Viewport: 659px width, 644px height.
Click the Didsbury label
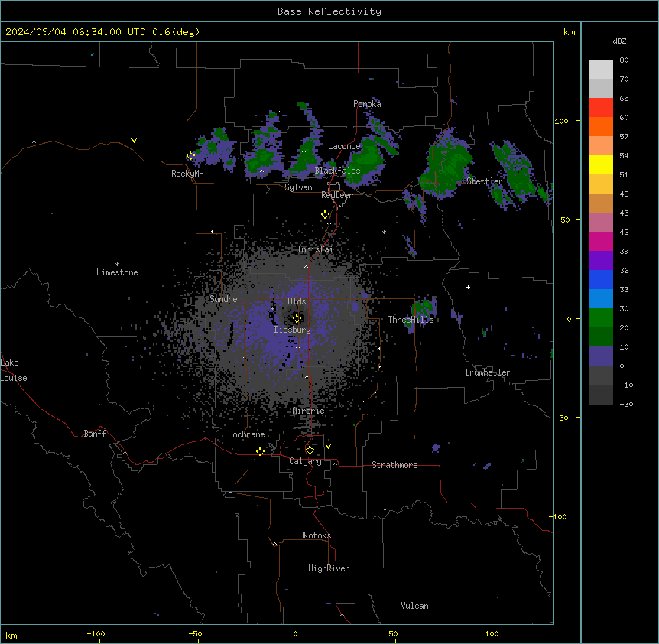click(293, 330)
